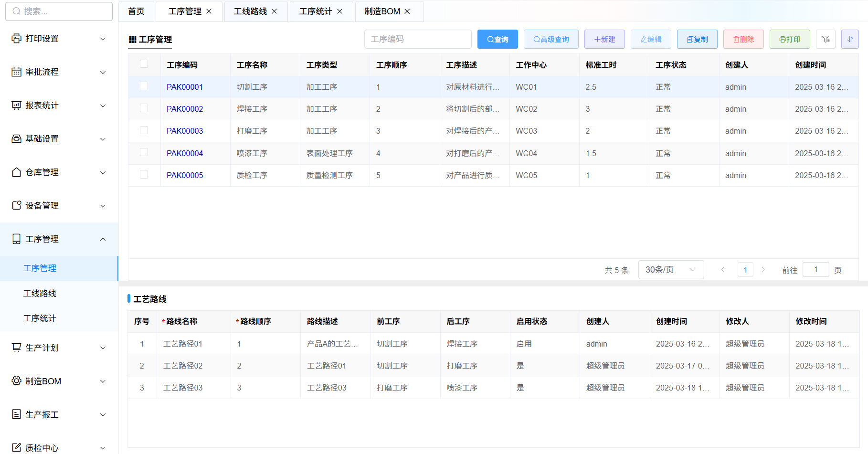Go to previous page arrow
This screenshot has width=868, height=454.
point(723,270)
